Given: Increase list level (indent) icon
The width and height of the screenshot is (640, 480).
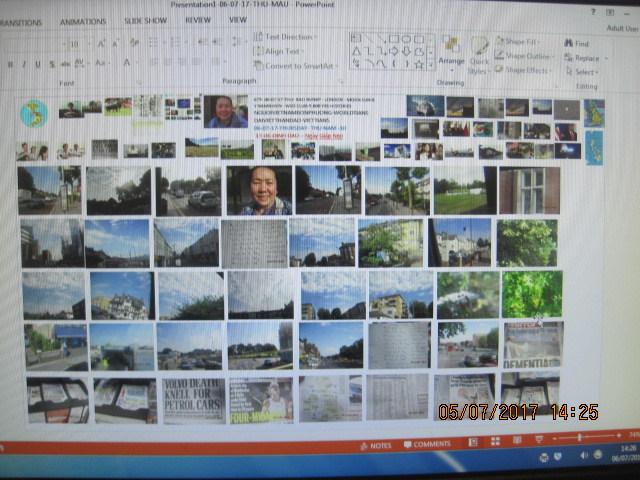Looking at the screenshot, I should tap(217, 41).
